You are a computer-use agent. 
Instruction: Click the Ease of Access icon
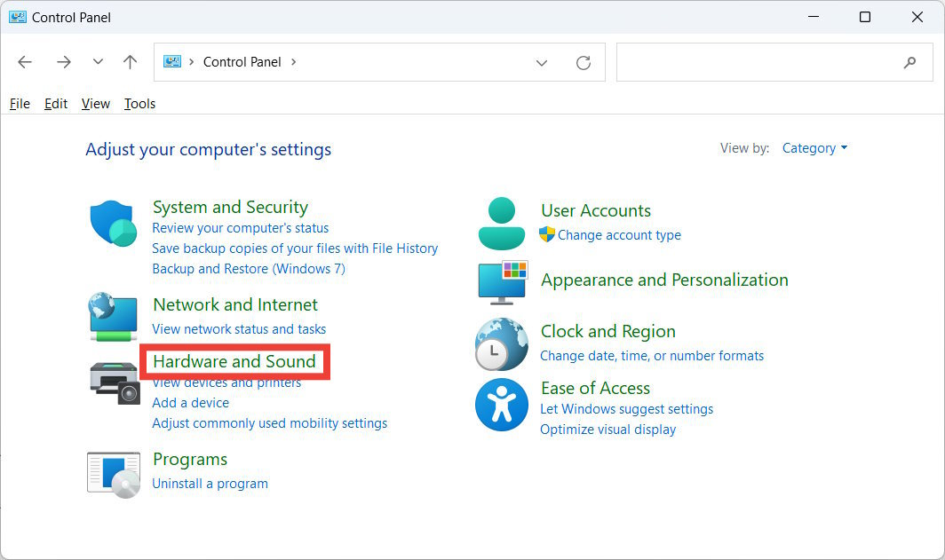[502, 405]
